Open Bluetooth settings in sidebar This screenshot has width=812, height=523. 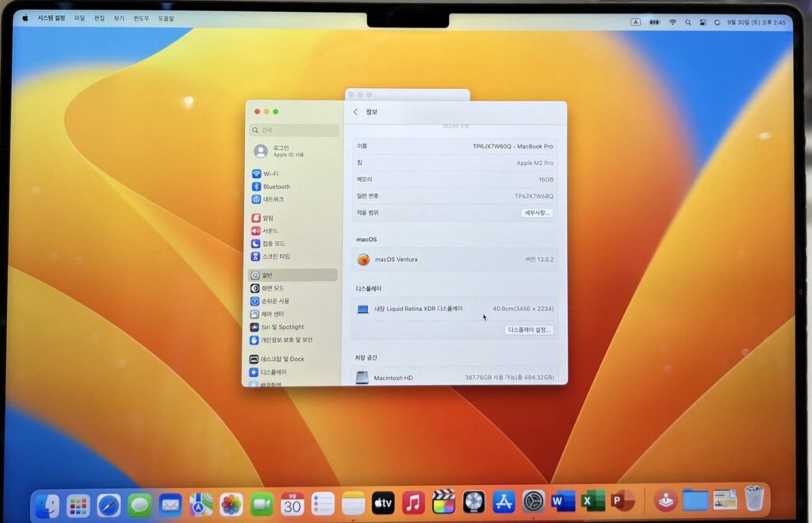(271, 187)
